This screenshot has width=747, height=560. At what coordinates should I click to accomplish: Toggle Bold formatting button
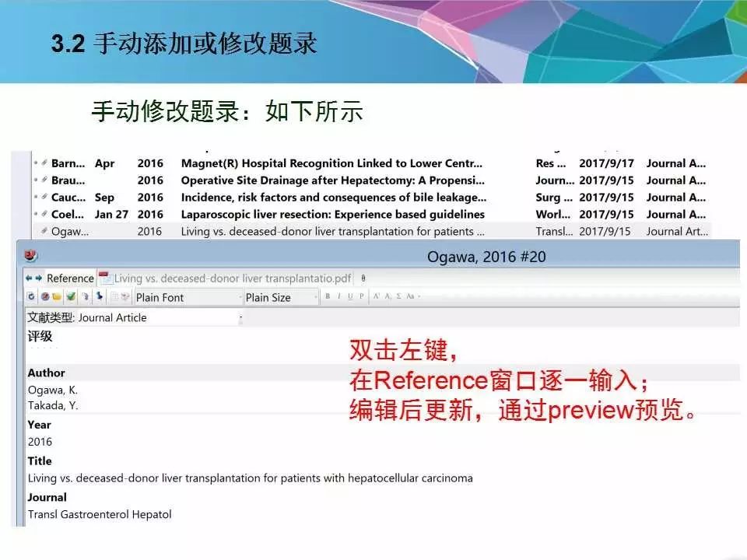[328, 296]
